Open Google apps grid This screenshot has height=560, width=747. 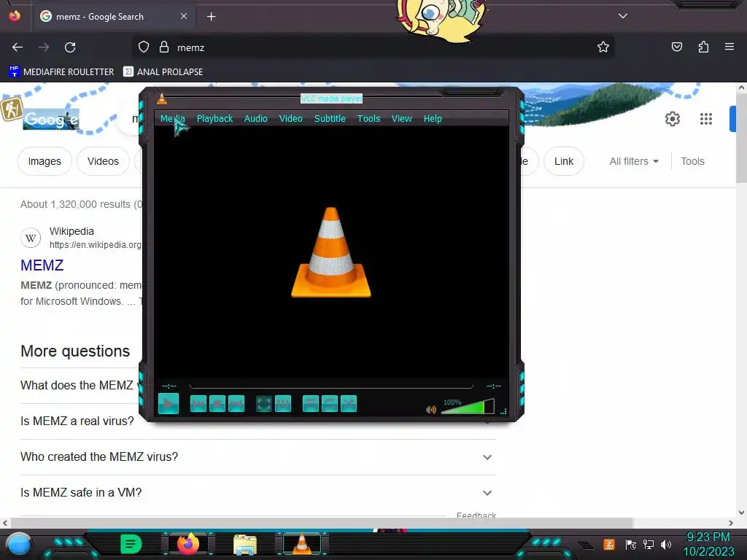(x=706, y=119)
